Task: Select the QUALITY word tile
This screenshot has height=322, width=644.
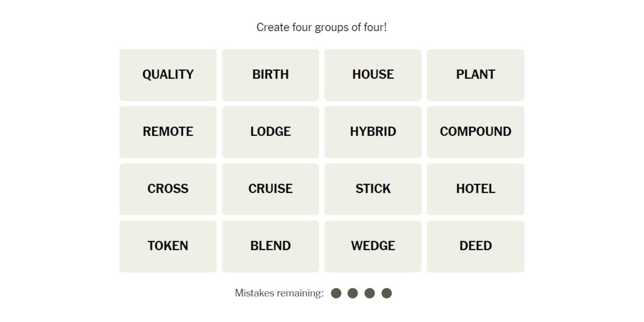Action: (168, 75)
